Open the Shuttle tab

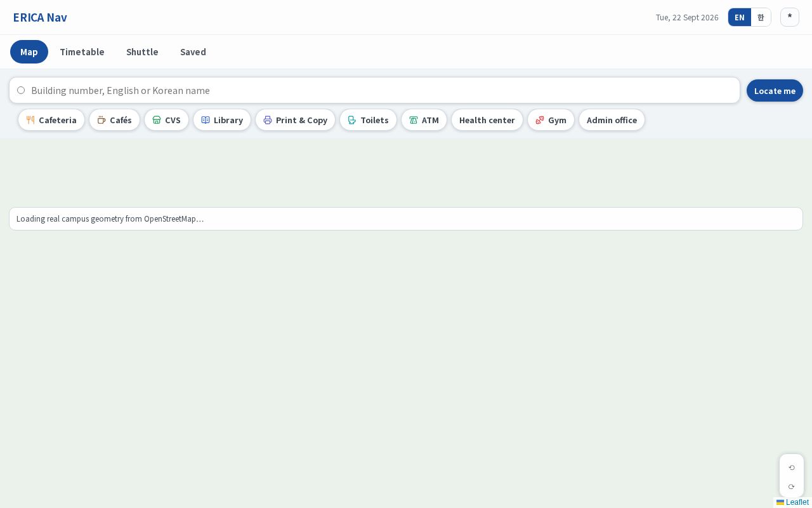point(142,52)
